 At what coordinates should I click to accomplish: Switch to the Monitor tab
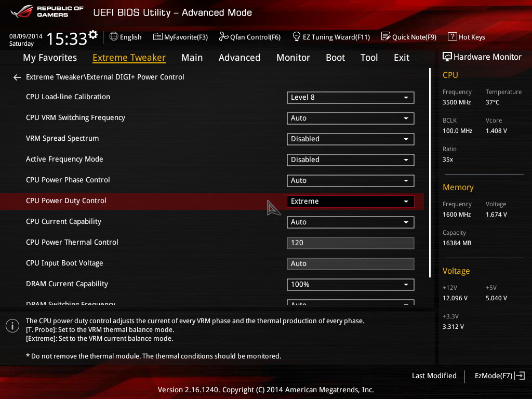293,58
